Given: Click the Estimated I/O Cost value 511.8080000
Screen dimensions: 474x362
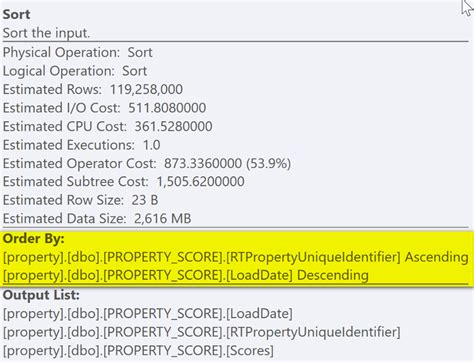Looking at the screenshot, I should pos(167,108).
